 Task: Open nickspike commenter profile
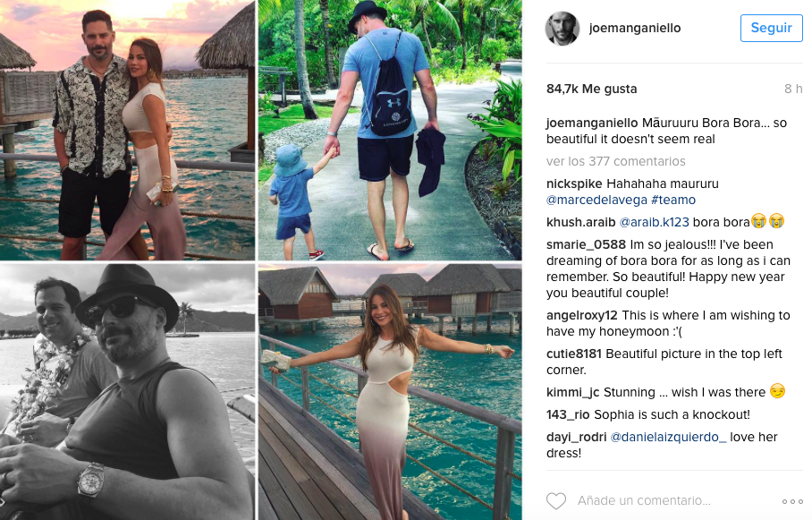[574, 184]
